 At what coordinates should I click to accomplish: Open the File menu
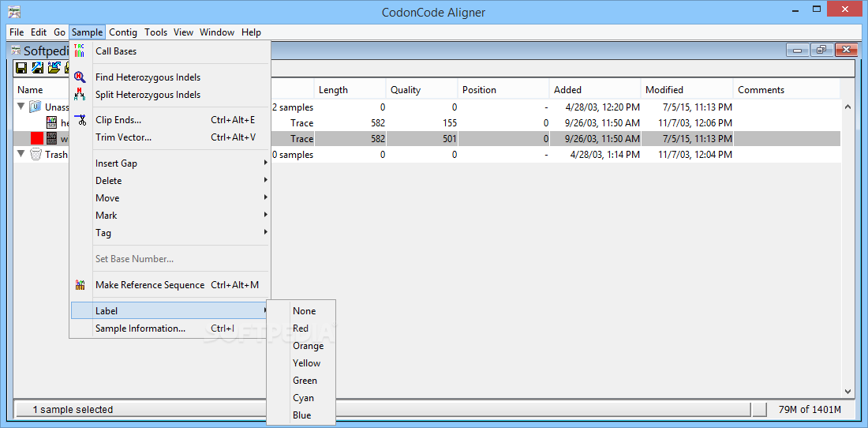(17, 32)
